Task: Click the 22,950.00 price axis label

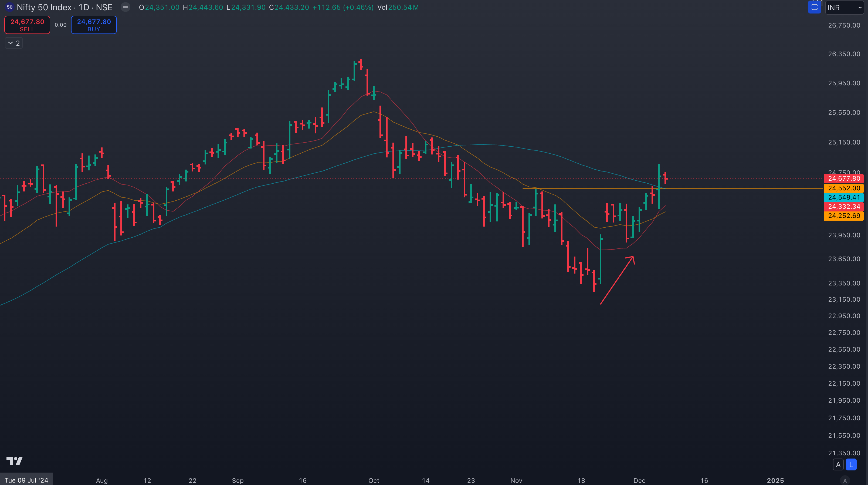Action: [844, 316]
